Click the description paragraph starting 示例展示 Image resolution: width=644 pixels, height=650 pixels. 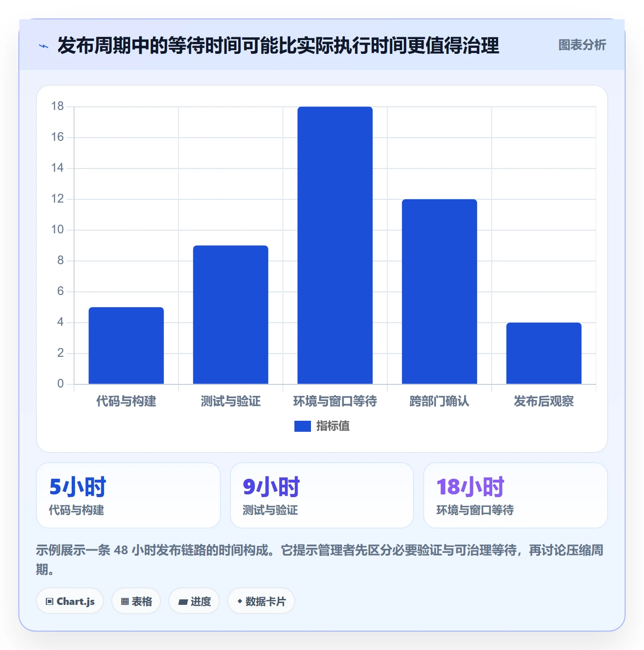click(x=320, y=560)
